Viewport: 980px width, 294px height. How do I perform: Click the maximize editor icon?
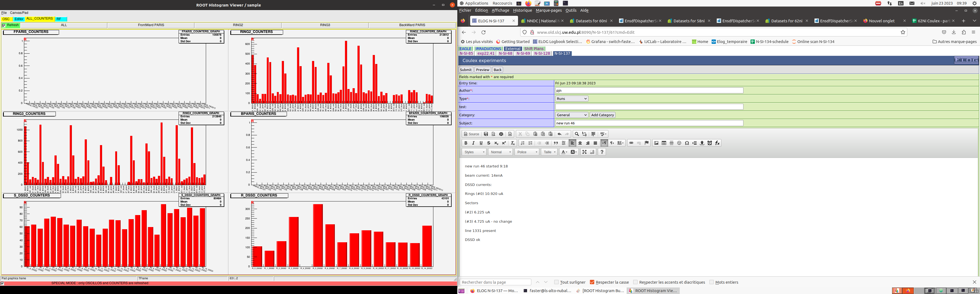[584, 152]
